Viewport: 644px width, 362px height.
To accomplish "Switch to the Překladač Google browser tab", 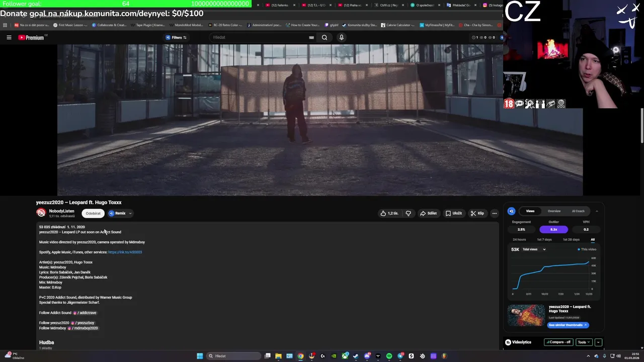I will pos(461,5).
